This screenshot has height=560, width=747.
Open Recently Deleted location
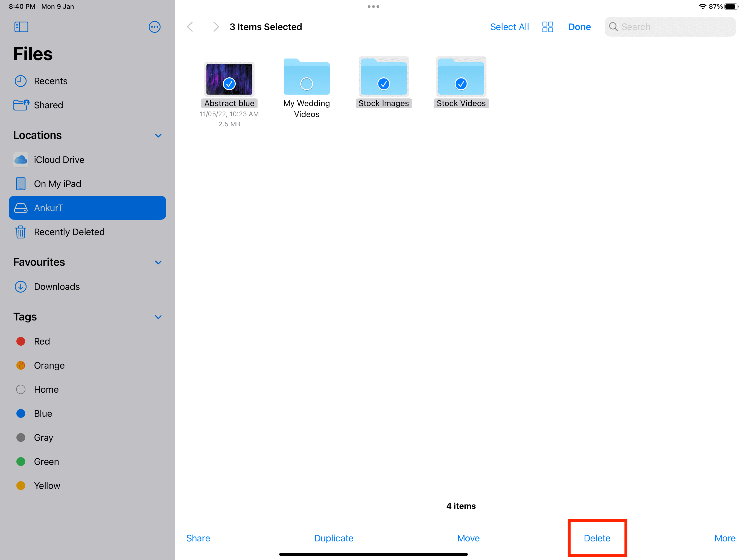(x=87, y=232)
